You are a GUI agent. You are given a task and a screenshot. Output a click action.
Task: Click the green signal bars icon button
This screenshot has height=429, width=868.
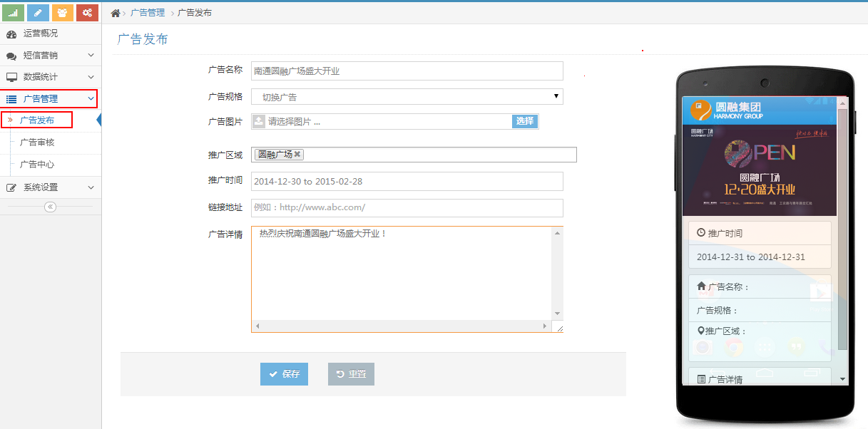[x=14, y=12]
